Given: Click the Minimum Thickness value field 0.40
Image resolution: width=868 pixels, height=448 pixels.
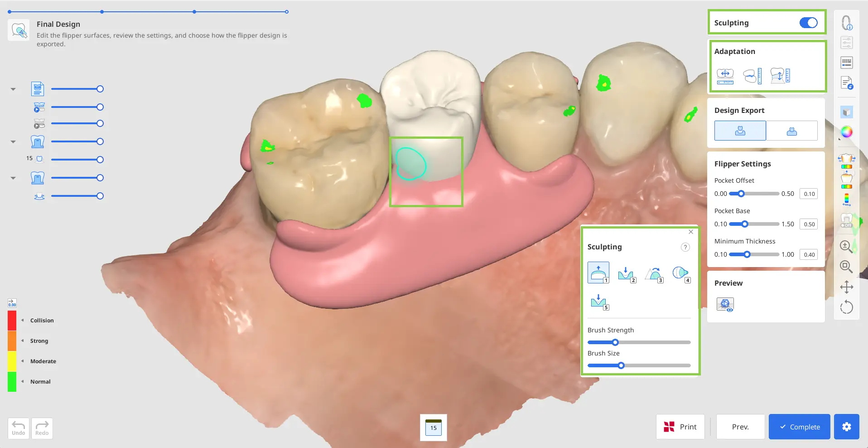Looking at the screenshot, I should pos(809,254).
